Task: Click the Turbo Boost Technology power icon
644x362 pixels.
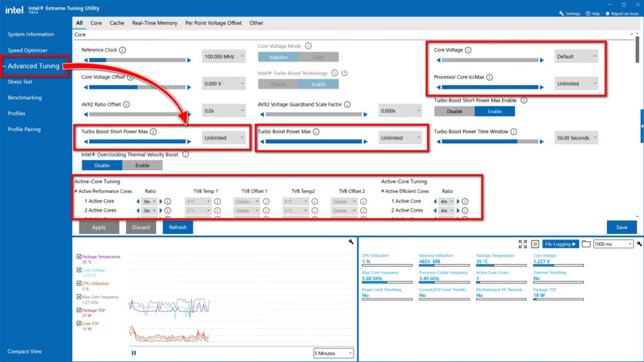Action: (x=345, y=73)
